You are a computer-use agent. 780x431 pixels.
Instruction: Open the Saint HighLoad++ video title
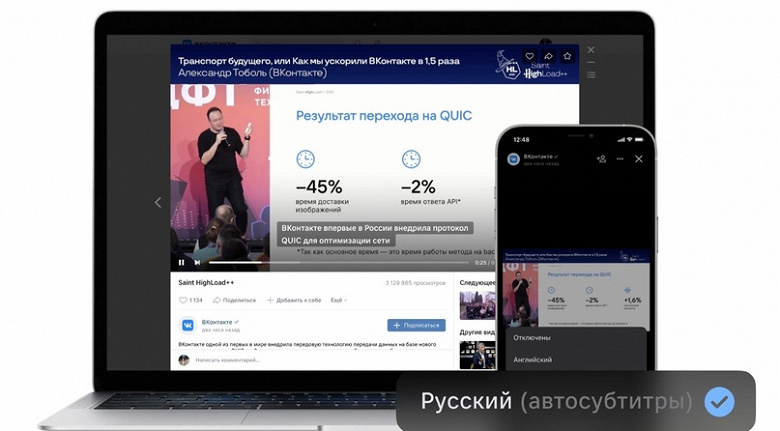[206, 283]
